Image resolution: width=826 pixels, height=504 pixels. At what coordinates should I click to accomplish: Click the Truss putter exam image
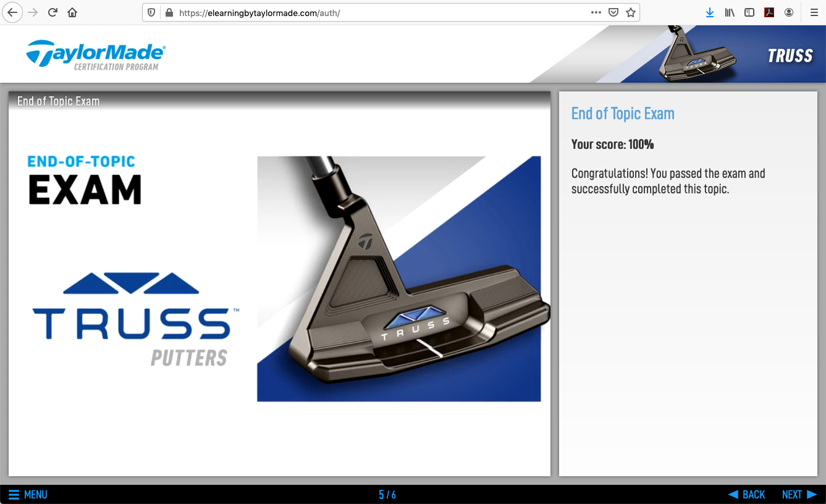click(x=398, y=279)
